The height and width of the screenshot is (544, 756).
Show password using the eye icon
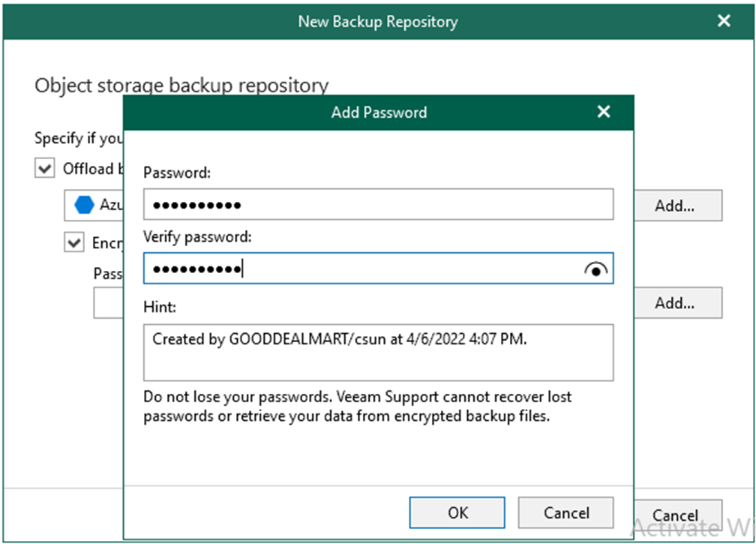tap(596, 269)
